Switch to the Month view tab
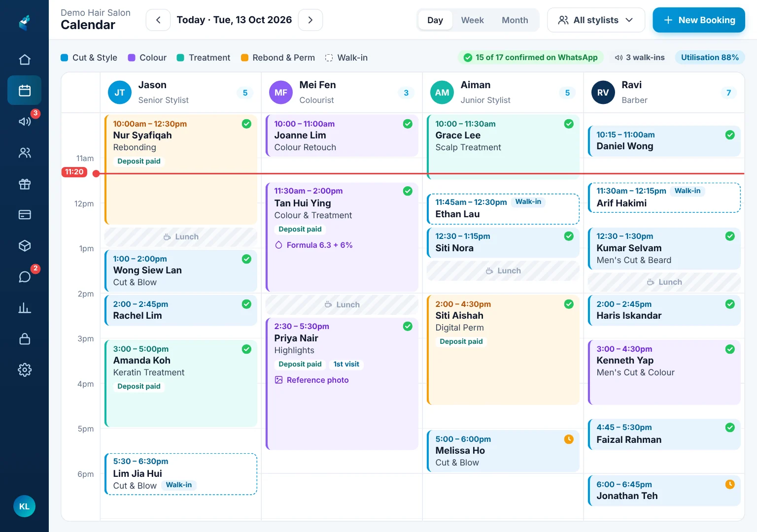Viewport: 757px width, 532px height. (515, 20)
